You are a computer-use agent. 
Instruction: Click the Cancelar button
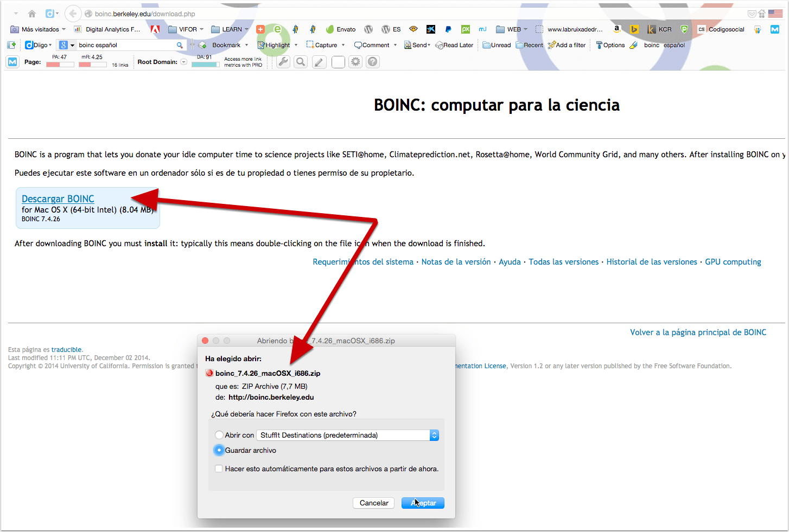coord(373,503)
